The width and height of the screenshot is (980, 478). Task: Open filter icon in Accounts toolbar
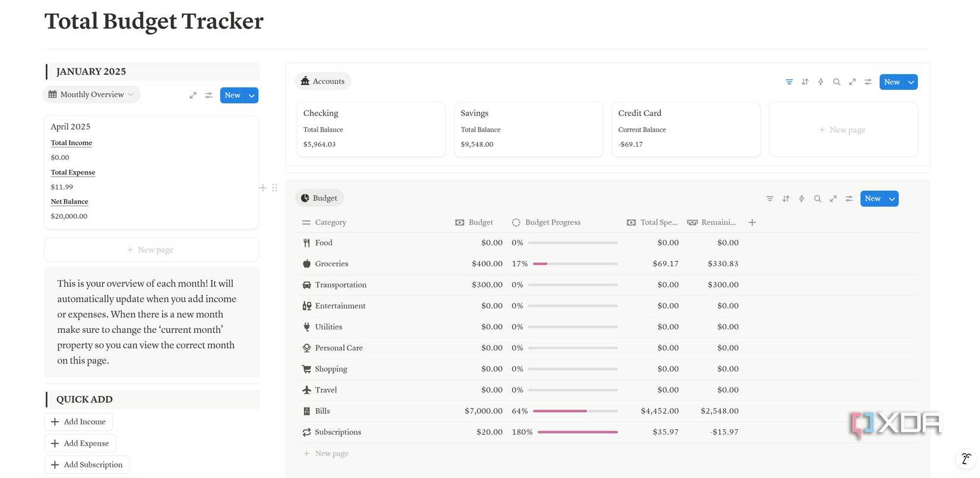point(789,82)
